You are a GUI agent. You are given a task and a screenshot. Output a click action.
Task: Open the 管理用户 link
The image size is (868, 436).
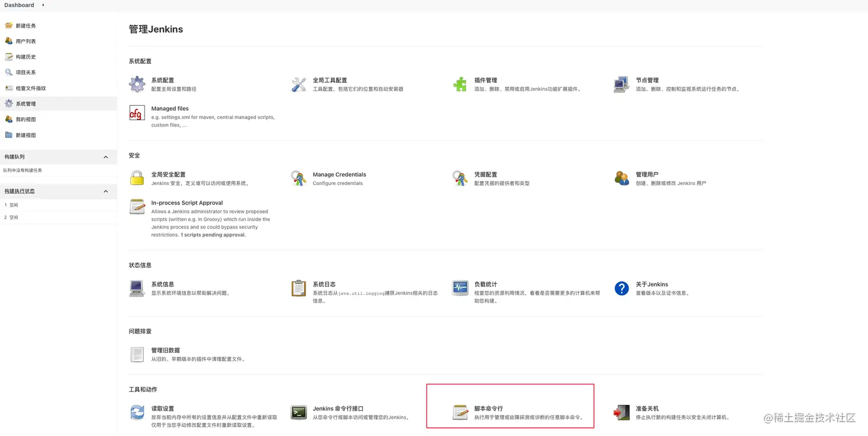tap(647, 175)
